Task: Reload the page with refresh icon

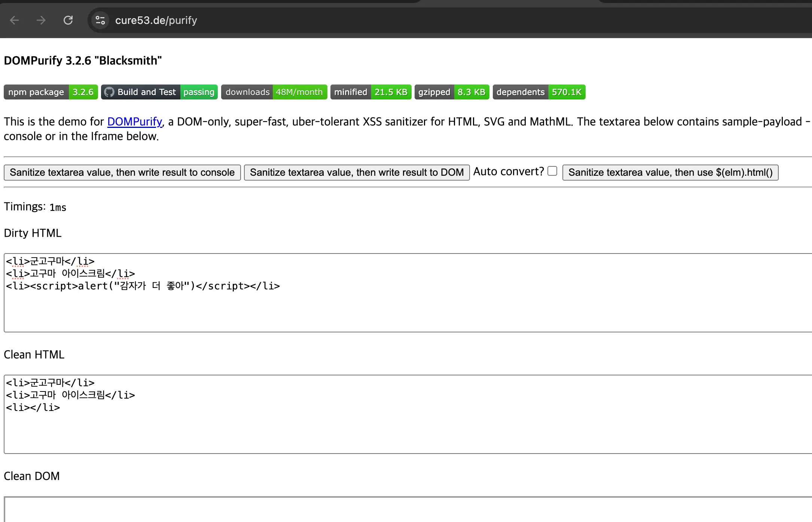Action: 68,20
